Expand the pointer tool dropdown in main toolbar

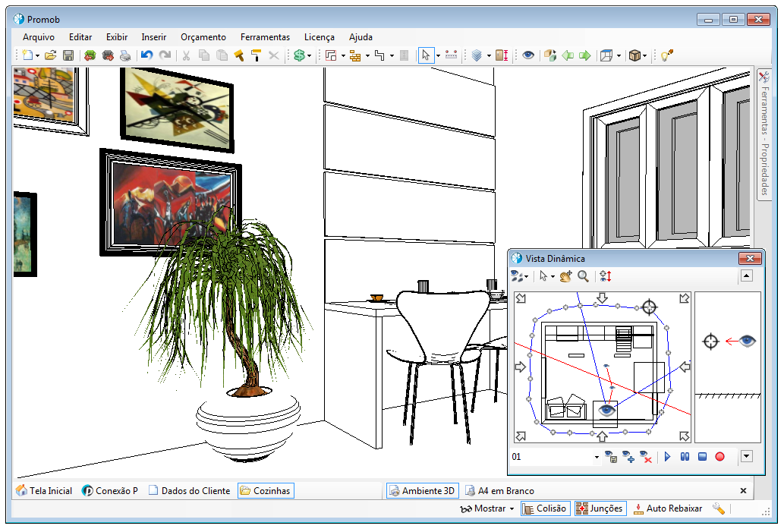(438, 56)
